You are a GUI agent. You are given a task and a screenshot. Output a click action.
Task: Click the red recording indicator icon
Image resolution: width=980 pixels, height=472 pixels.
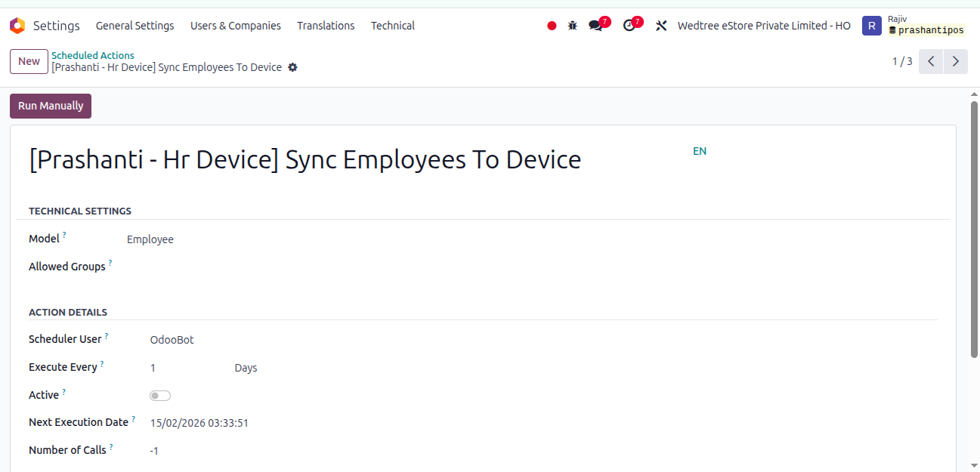coord(552,26)
